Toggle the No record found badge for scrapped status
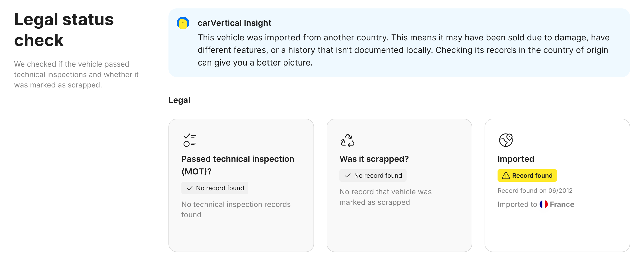Screen dimensions: 644x260 tap(373, 175)
